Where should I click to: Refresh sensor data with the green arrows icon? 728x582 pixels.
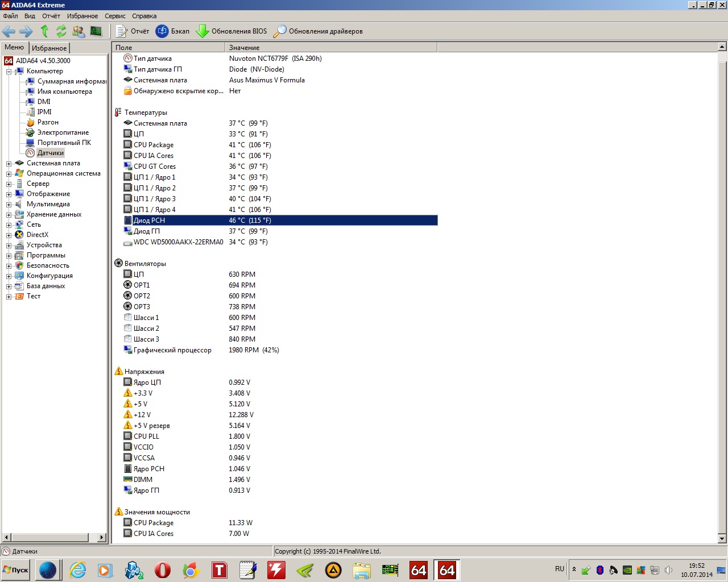[x=61, y=31]
